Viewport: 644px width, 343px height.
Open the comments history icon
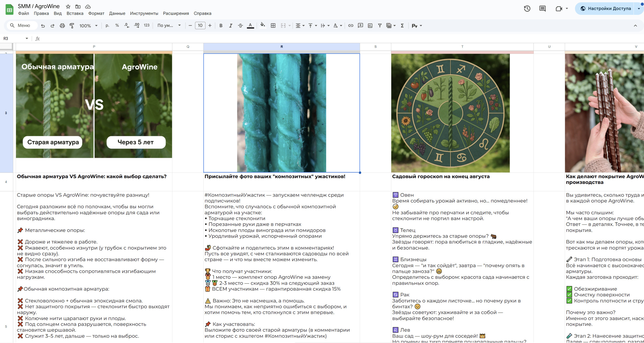(x=543, y=9)
